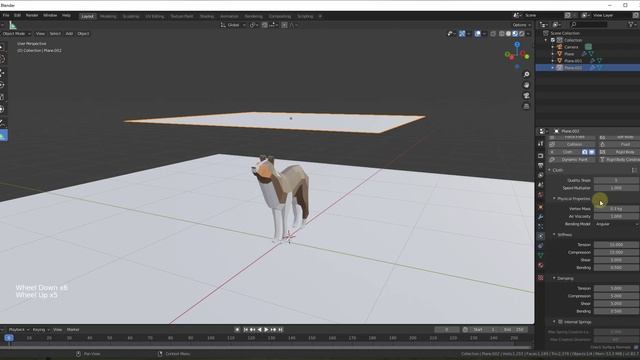Open Global transform orientation dropdown
The width and height of the screenshot is (640, 360).
pos(233,25)
